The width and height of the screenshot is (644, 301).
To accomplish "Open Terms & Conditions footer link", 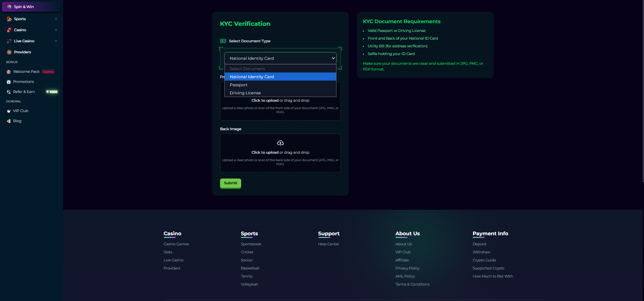I will 412,285.
